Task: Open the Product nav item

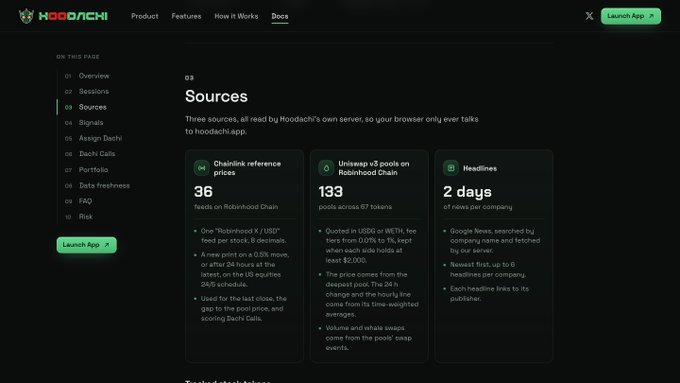Action: [144, 16]
